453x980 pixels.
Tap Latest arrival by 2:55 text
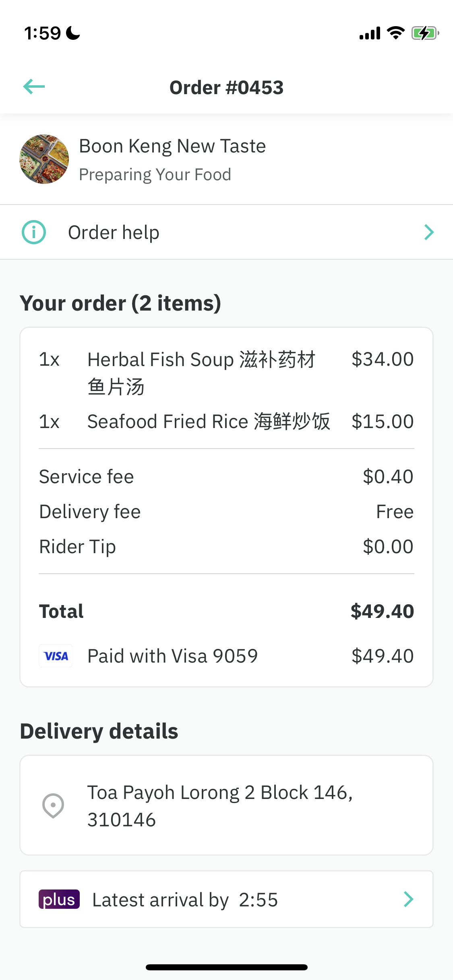[185, 900]
